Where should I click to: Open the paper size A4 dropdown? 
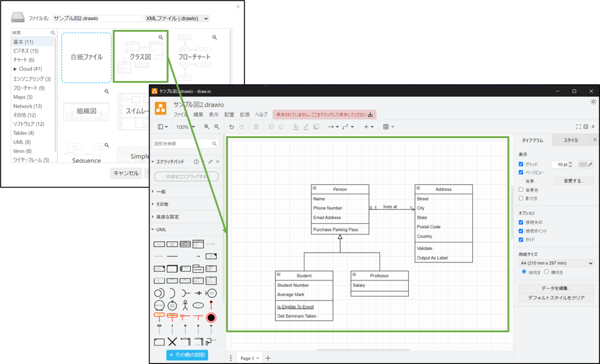click(x=556, y=263)
